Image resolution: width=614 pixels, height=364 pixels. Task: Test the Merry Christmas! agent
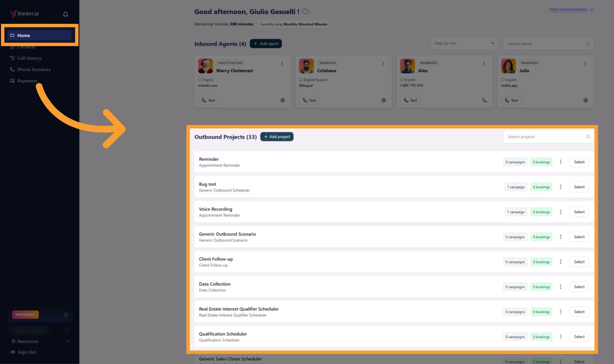[208, 100]
